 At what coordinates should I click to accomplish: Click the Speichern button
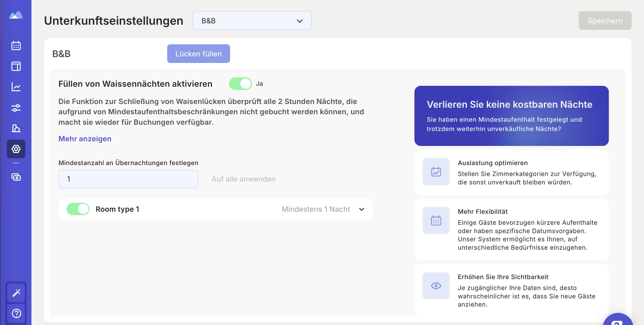coord(605,21)
